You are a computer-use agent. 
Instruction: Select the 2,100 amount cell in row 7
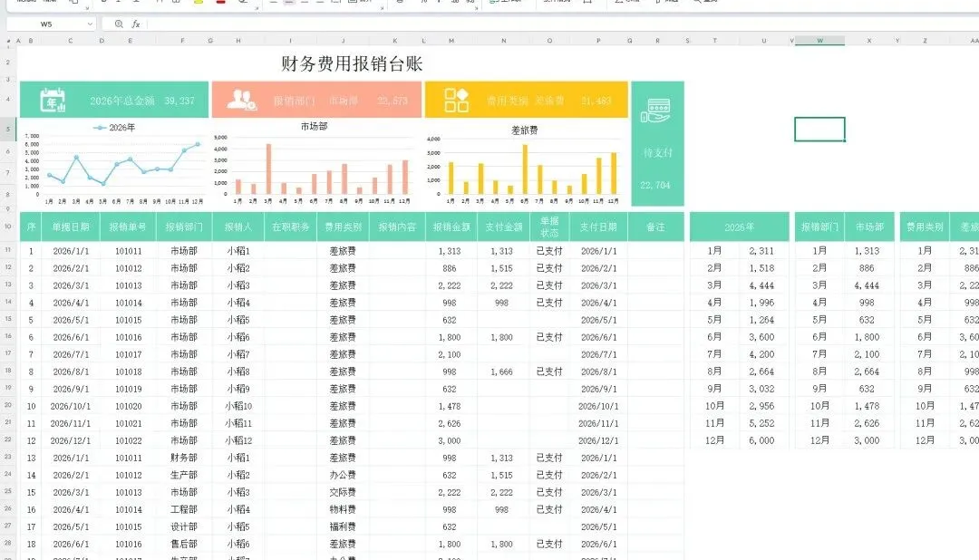tap(450, 354)
